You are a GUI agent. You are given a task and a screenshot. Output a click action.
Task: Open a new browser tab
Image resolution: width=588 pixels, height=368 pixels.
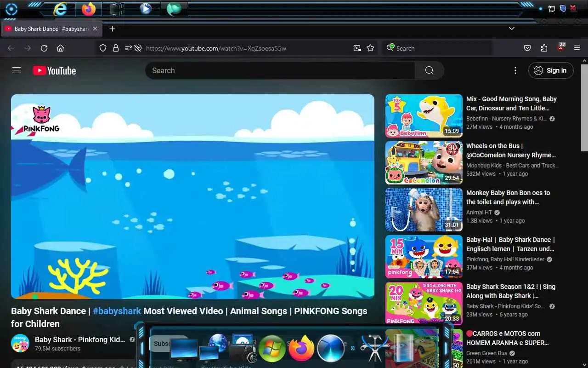(x=112, y=29)
